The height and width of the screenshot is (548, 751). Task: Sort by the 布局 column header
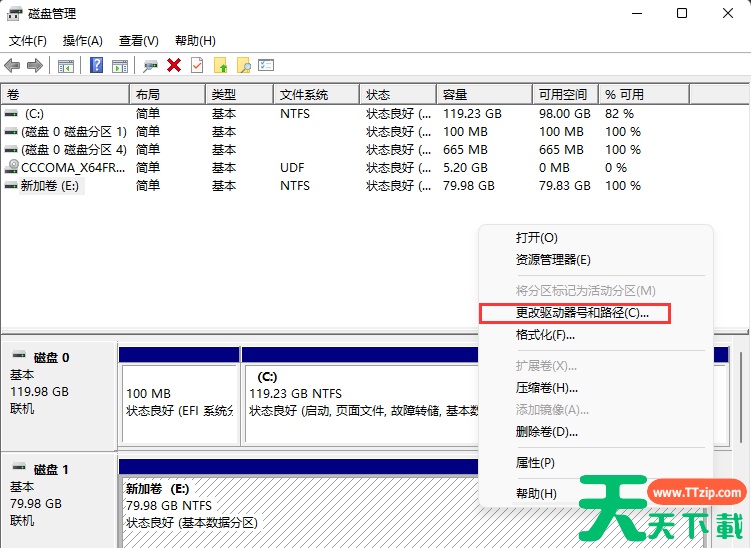point(168,94)
